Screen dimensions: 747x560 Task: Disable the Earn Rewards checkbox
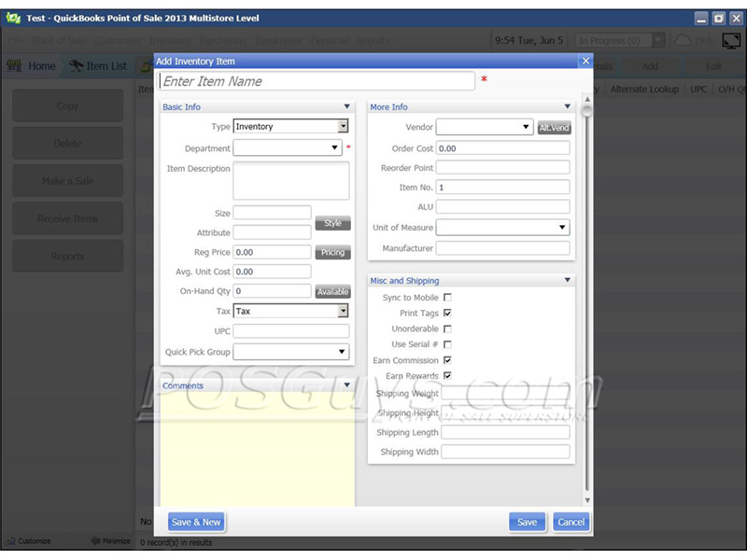pyautogui.click(x=447, y=376)
